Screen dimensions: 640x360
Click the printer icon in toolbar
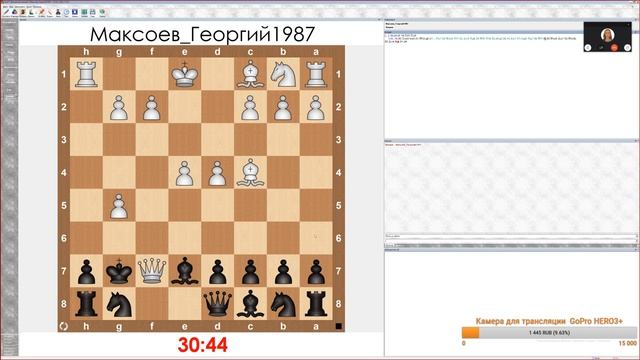point(93,12)
